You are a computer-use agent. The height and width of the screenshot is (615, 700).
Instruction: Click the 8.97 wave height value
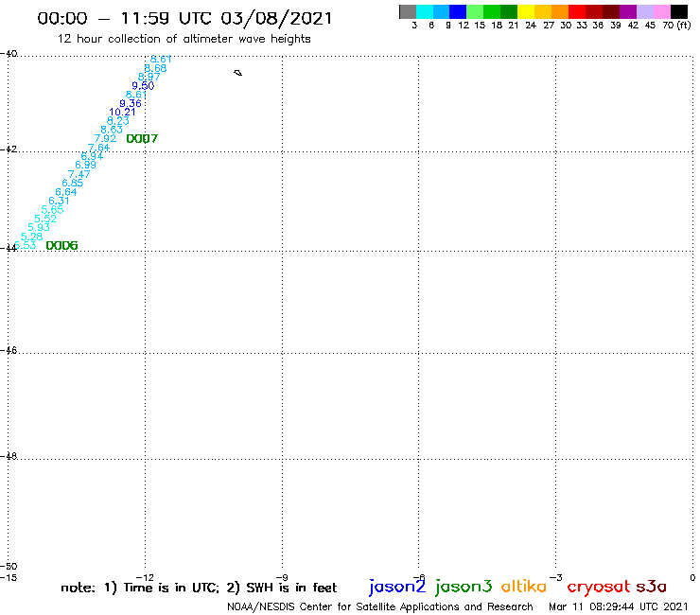pos(149,77)
